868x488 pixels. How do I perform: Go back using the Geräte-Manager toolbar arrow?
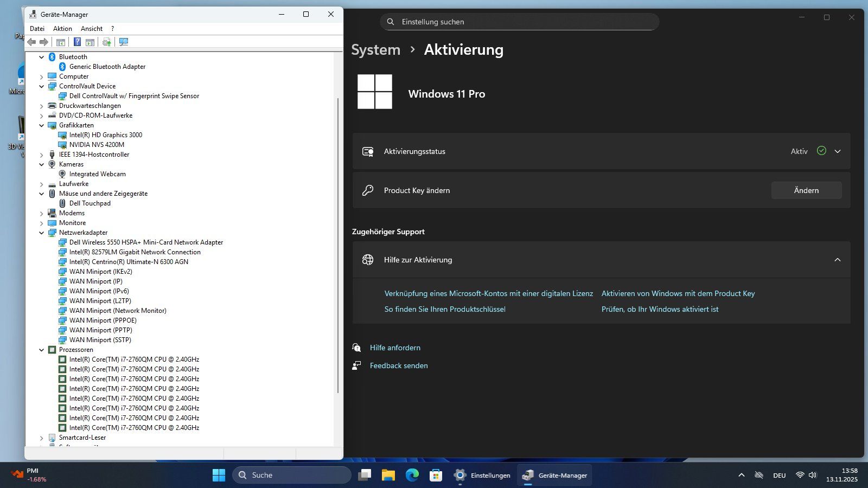point(31,42)
